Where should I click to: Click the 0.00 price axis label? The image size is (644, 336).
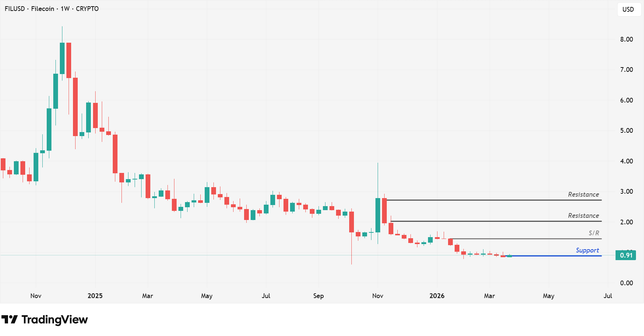[x=626, y=283]
